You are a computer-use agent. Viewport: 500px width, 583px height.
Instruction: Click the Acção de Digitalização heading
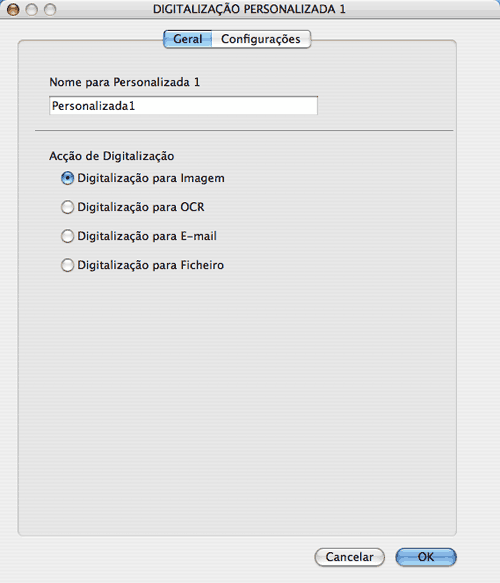112,156
